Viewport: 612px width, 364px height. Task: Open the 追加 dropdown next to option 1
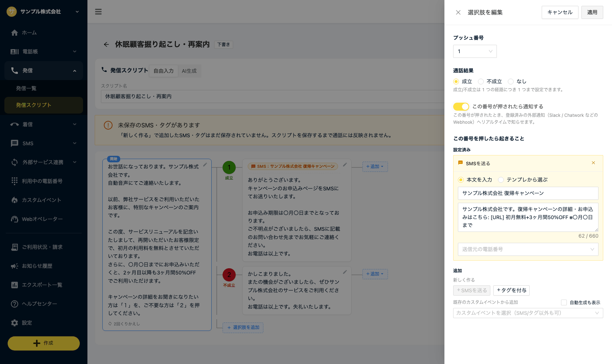click(375, 167)
